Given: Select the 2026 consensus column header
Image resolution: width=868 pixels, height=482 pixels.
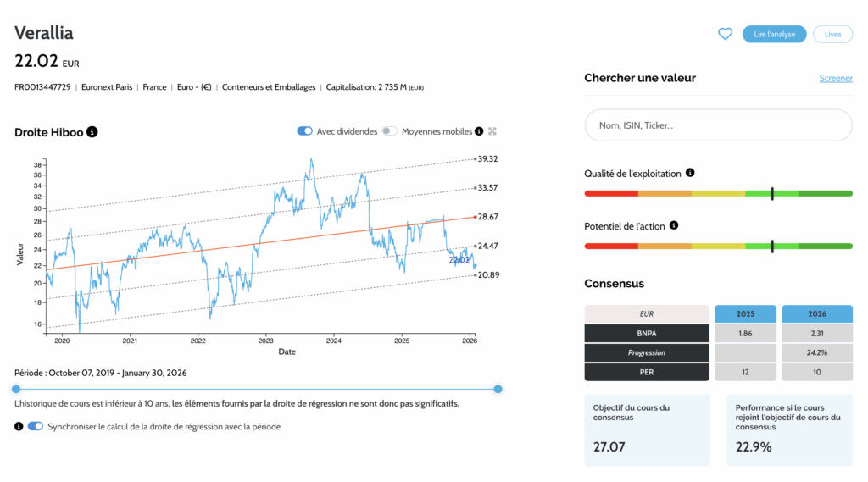Looking at the screenshot, I should 816,313.
